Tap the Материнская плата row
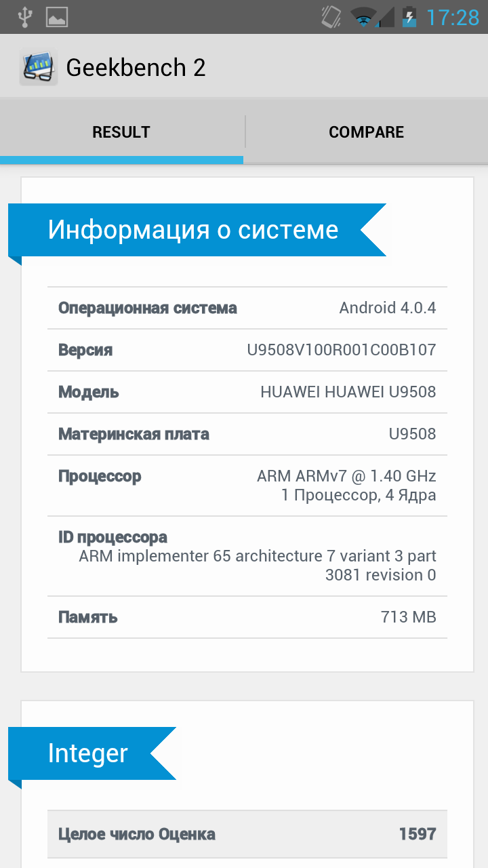This screenshot has height=868, width=488. coord(247,434)
